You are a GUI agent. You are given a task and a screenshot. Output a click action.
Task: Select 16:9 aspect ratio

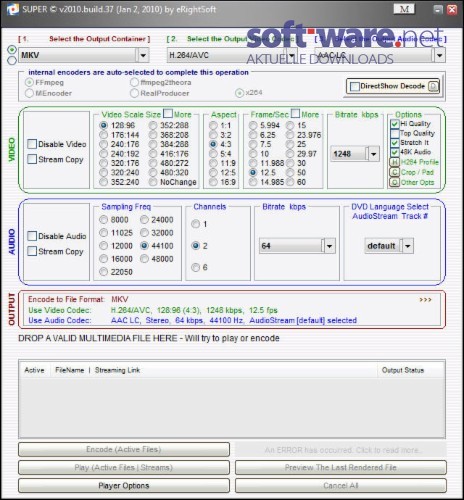click(x=213, y=182)
